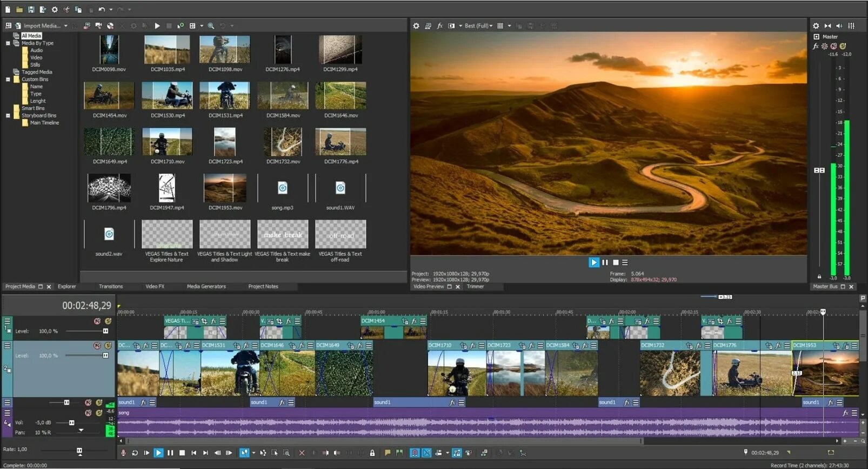
Task: Select the Selection Edit tool
Action: [275, 453]
